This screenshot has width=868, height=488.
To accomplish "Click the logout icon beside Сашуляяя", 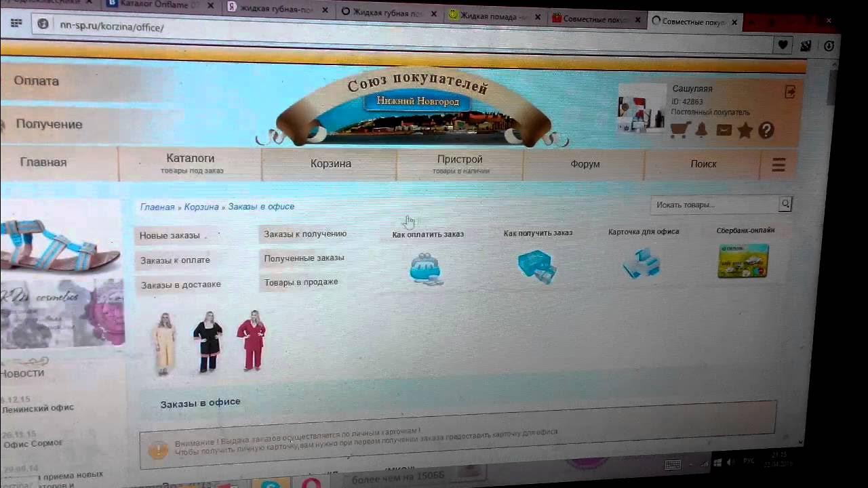I will [790, 92].
